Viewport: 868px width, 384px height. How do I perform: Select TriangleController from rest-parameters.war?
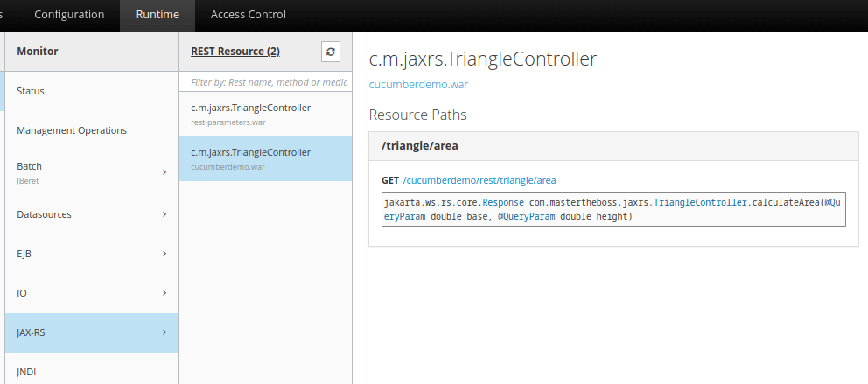click(266, 114)
